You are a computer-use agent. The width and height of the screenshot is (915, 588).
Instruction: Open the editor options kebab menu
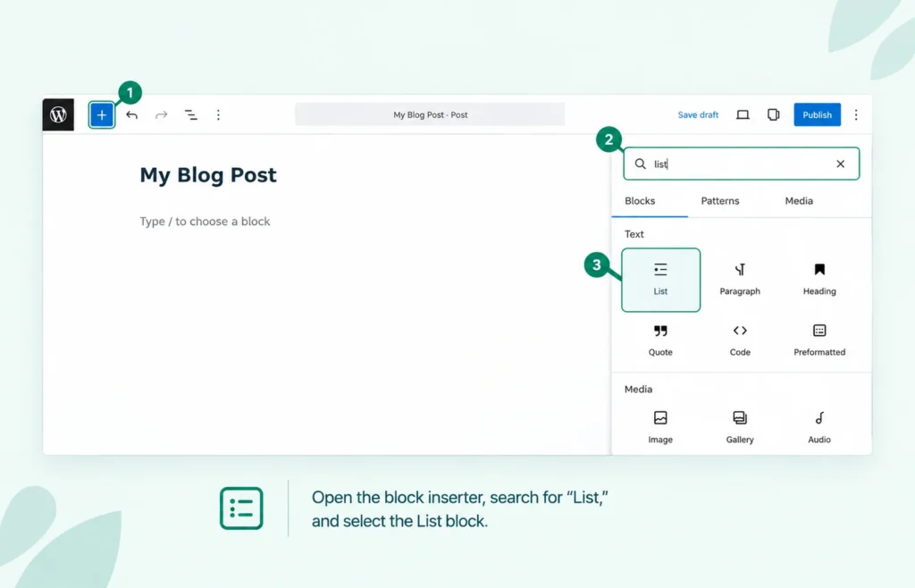856,115
